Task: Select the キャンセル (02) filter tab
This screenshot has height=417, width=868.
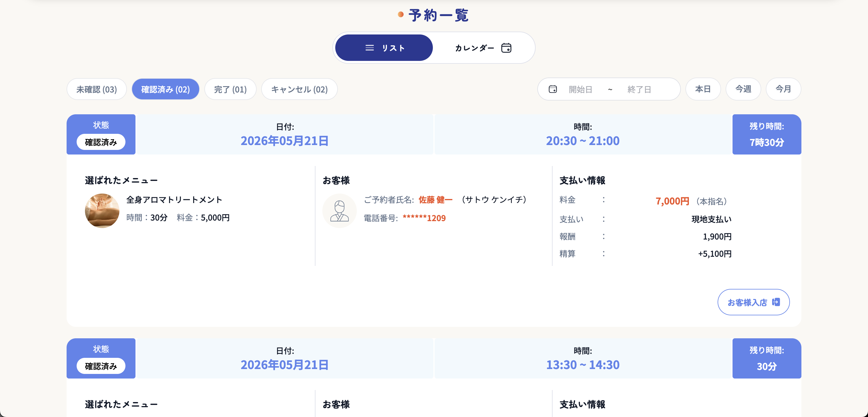Action: (300, 89)
